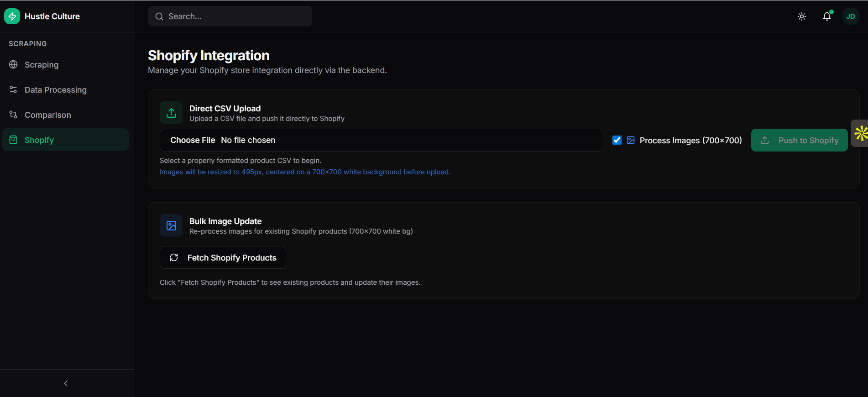Click the Direct CSV Upload title
Screen dimensions: 868x397
tap(225, 109)
